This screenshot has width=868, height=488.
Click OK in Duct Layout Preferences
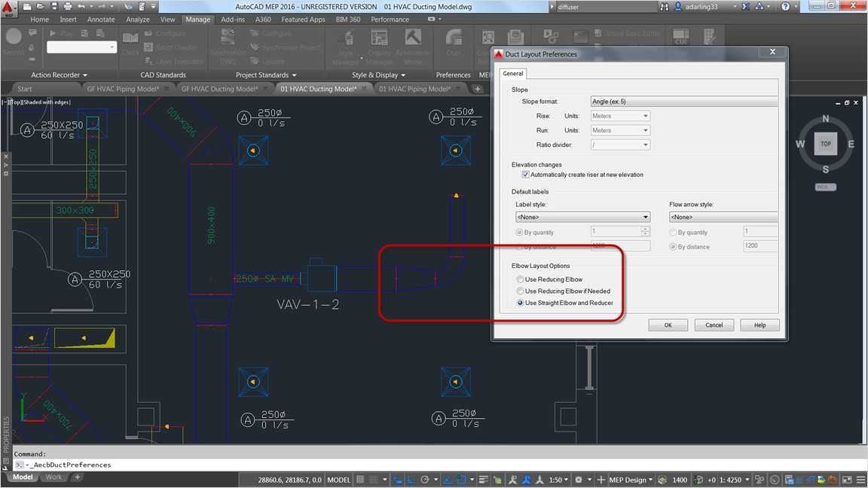[668, 325]
